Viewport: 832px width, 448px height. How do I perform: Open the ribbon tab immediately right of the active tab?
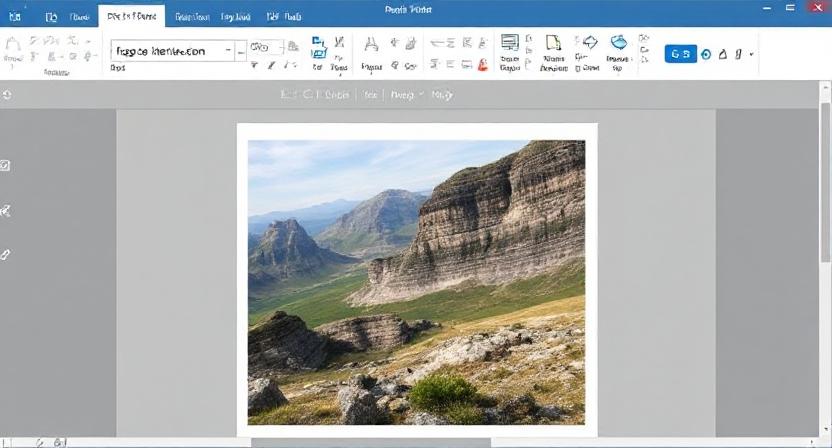192,17
